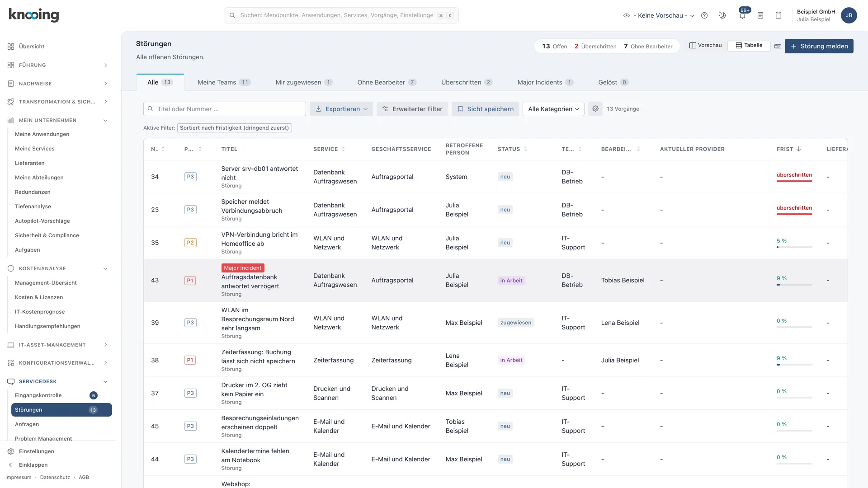Open the Exportieren dropdown

pos(341,109)
